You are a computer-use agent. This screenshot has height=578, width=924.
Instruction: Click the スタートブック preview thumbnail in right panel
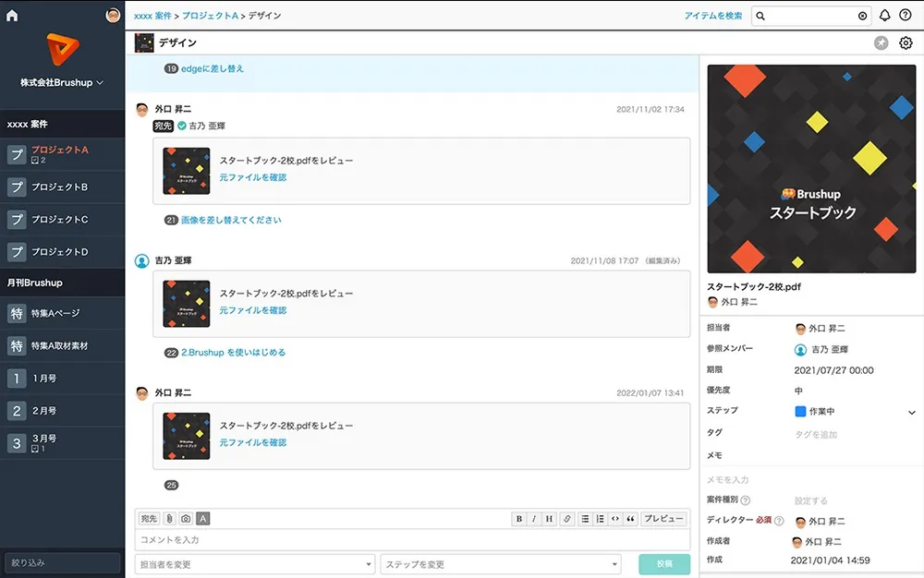(x=810, y=169)
